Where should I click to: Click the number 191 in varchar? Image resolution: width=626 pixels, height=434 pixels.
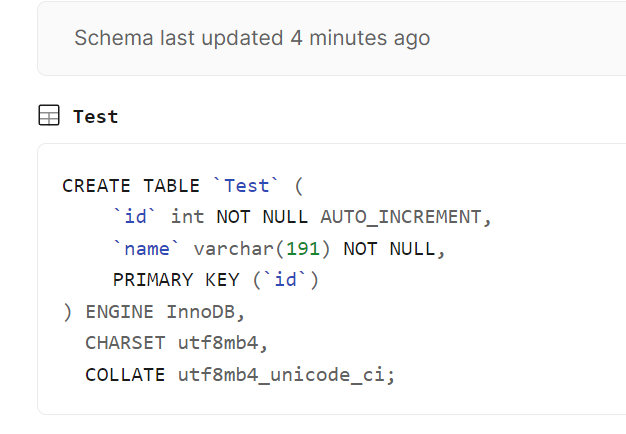click(303, 249)
